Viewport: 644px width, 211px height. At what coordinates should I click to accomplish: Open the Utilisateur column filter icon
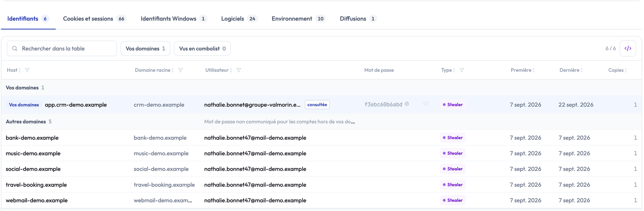[239, 70]
